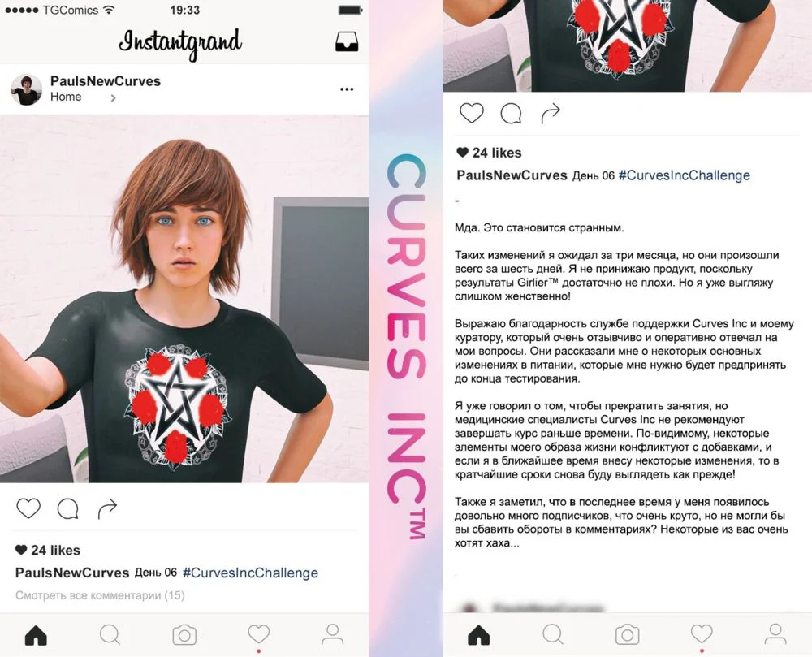812x657 pixels.
Task: Share post using left arrow icon
Action: 107,508
